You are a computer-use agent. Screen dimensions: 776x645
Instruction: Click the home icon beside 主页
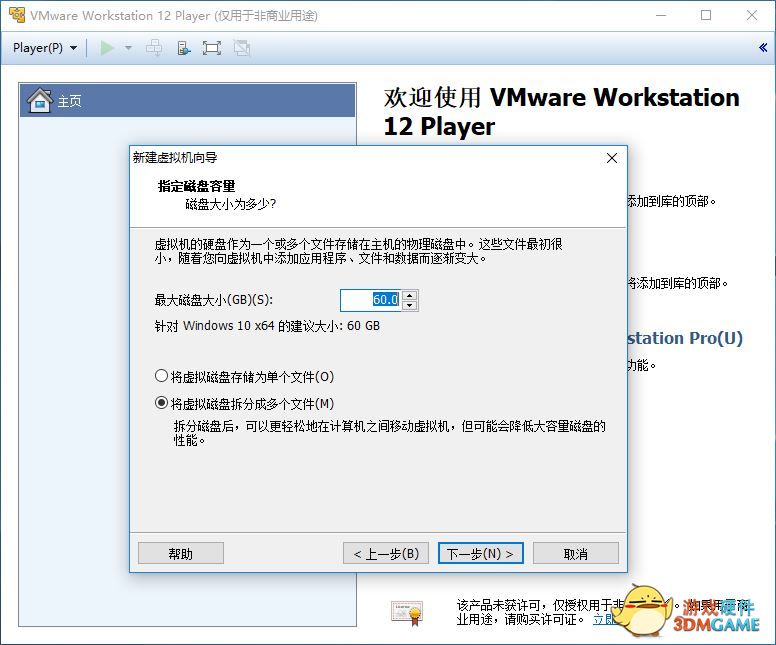click(40, 100)
